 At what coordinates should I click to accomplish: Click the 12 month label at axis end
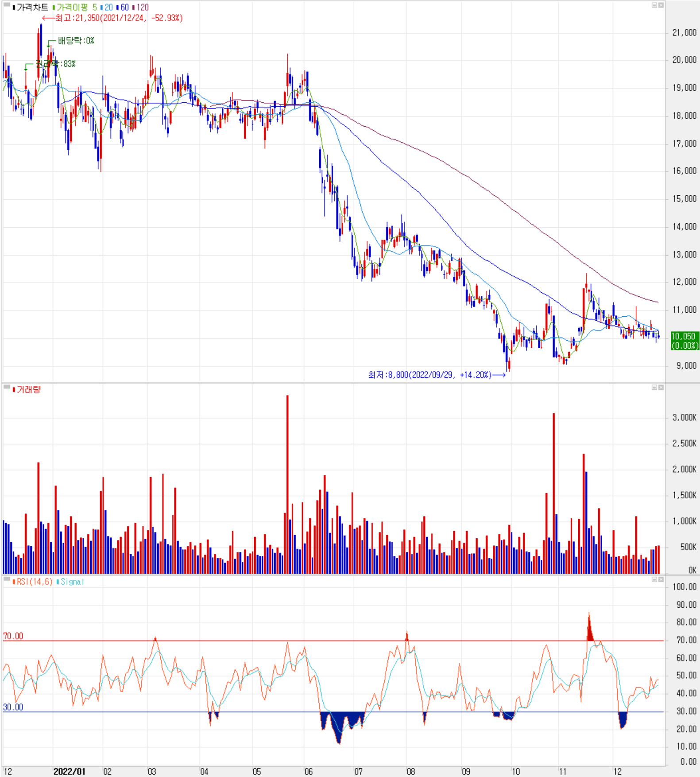tap(618, 771)
